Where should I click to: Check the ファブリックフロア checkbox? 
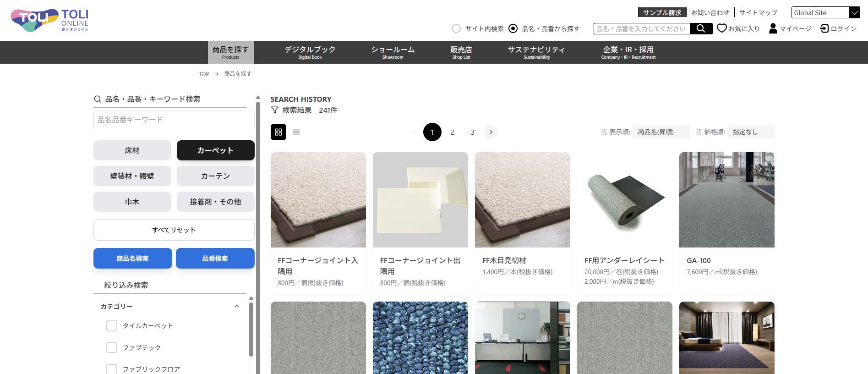click(x=112, y=369)
